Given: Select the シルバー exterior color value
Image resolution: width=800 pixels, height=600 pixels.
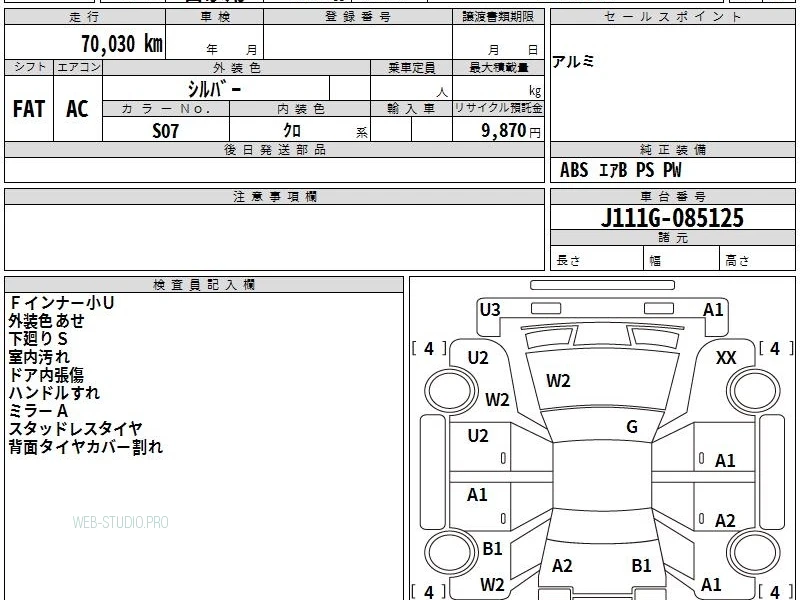Looking at the screenshot, I should [215, 89].
